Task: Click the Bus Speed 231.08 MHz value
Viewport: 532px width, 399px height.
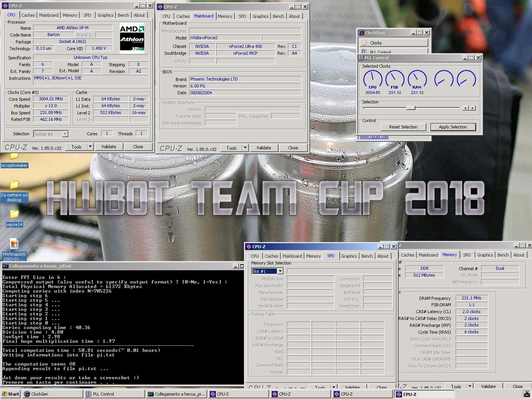Action: point(51,112)
